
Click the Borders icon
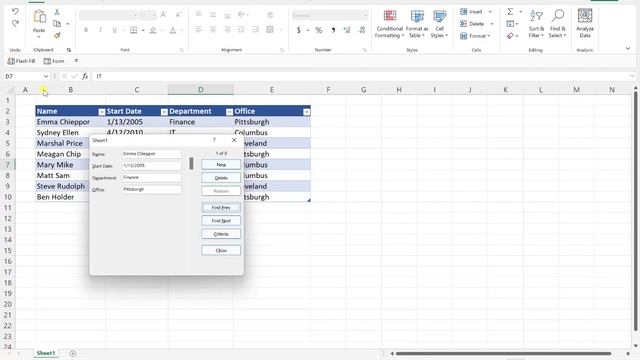[133, 30]
